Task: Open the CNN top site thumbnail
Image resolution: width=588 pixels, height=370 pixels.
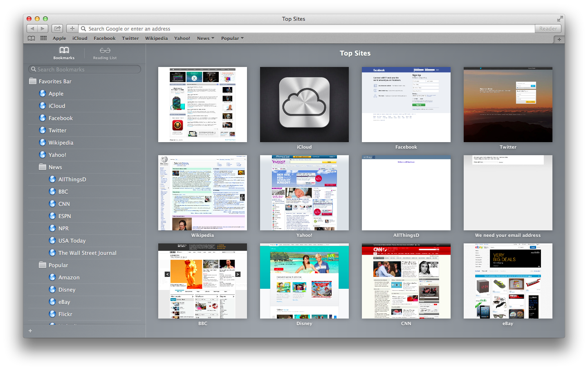Action: 406,281
